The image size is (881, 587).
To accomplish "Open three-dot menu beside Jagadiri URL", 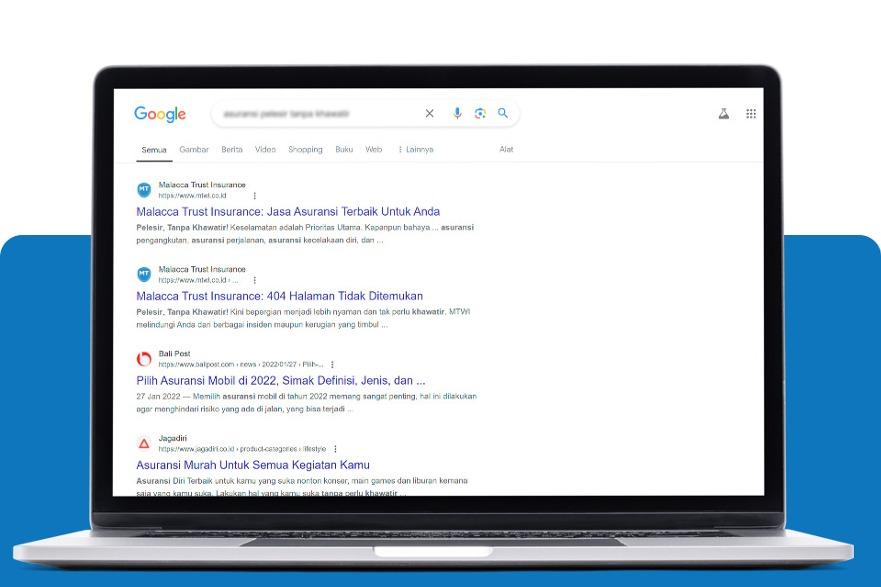I will [335, 449].
